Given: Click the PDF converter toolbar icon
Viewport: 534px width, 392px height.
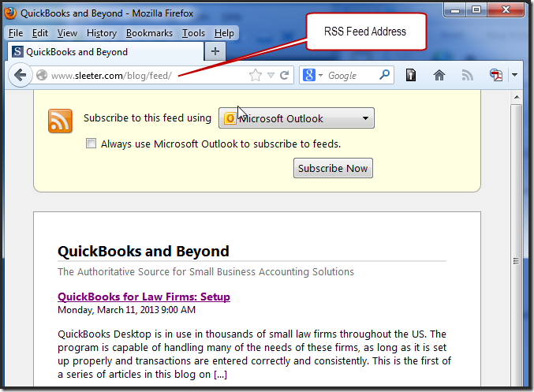Looking at the screenshot, I should [496, 75].
